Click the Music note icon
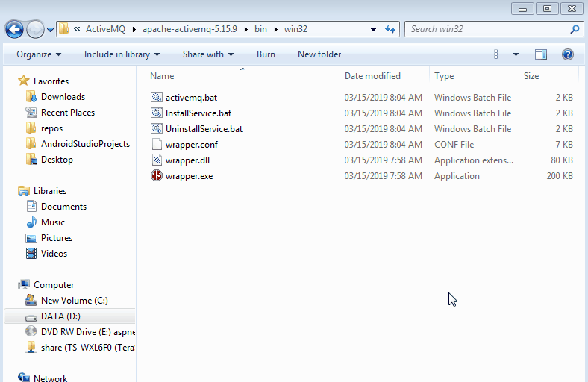This screenshot has width=588, height=382. pyautogui.click(x=31, y=222)
